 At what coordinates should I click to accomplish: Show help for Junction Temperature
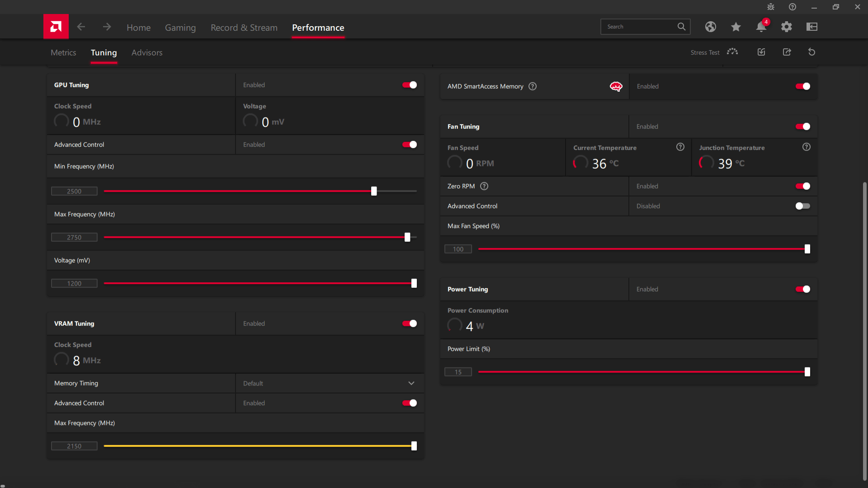pos(807,147)
